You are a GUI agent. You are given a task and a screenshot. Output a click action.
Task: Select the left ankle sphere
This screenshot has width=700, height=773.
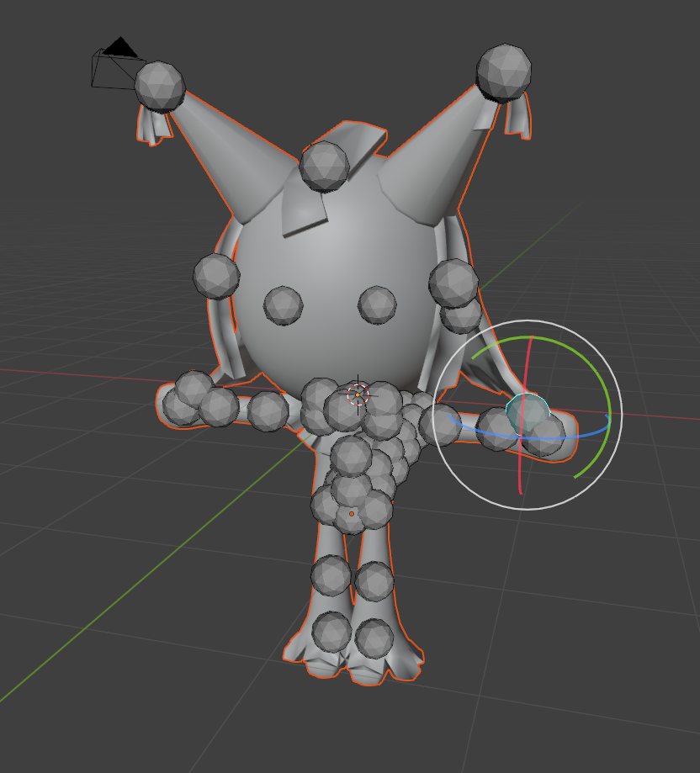coord(331,632)
